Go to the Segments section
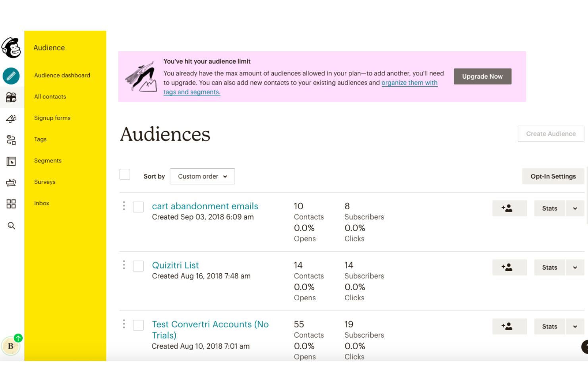This screenshot has height=392, width=588. click(x=48, y=160)
